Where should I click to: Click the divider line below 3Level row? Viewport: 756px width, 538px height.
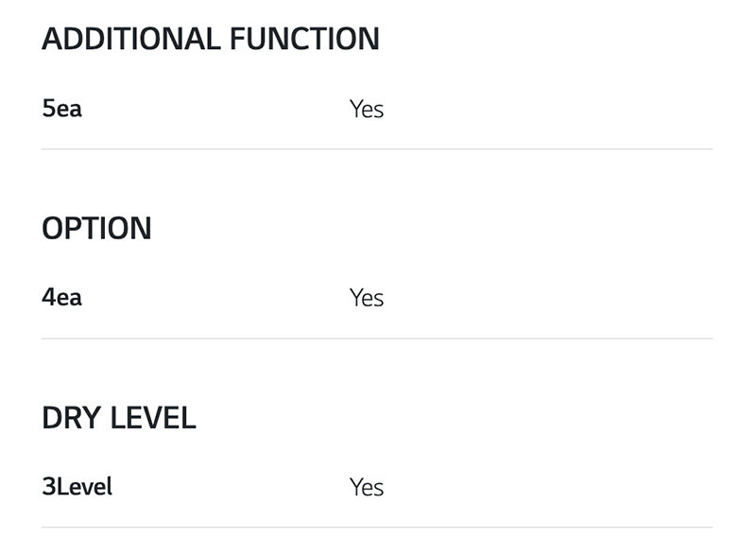click(x=378, y=528)
